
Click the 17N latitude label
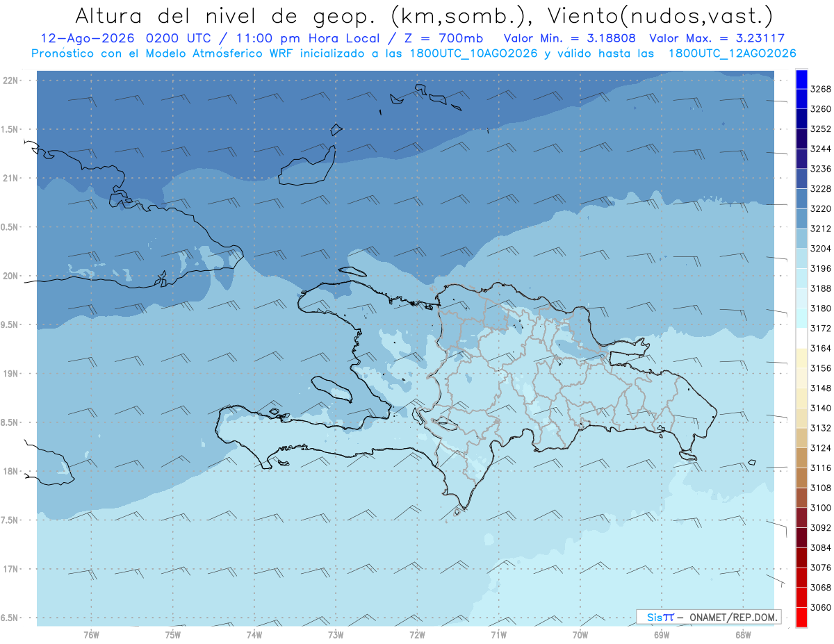(10, 569)
